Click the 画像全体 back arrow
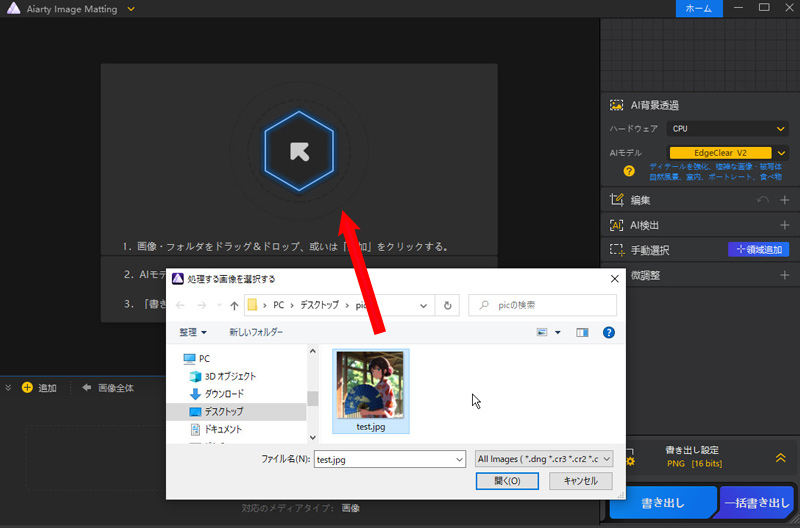800x528 pixels. pyautogui.click(x=87, y=388)
